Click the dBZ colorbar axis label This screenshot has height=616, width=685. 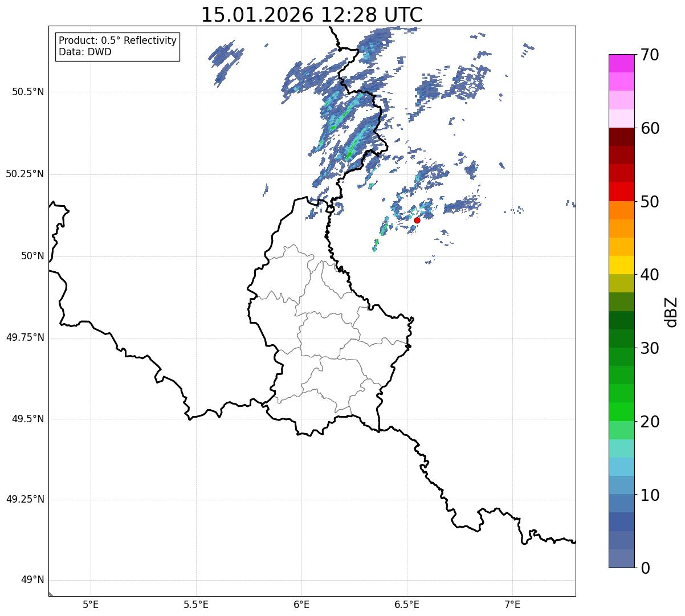[671, 311]
